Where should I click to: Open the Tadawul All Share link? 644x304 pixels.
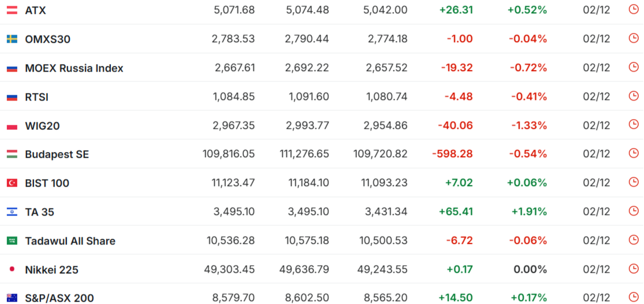coord(70,241)
